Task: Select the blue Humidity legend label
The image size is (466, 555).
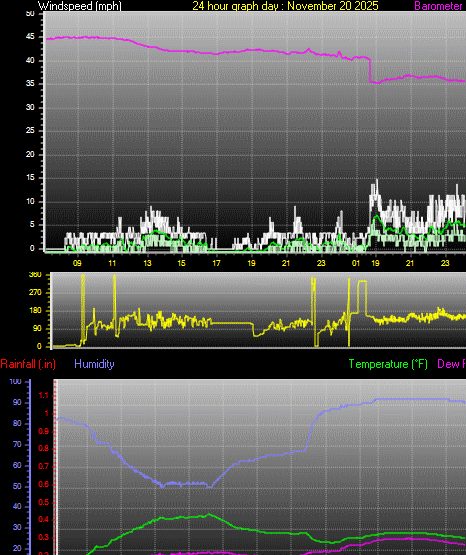Action: [94, 364]
